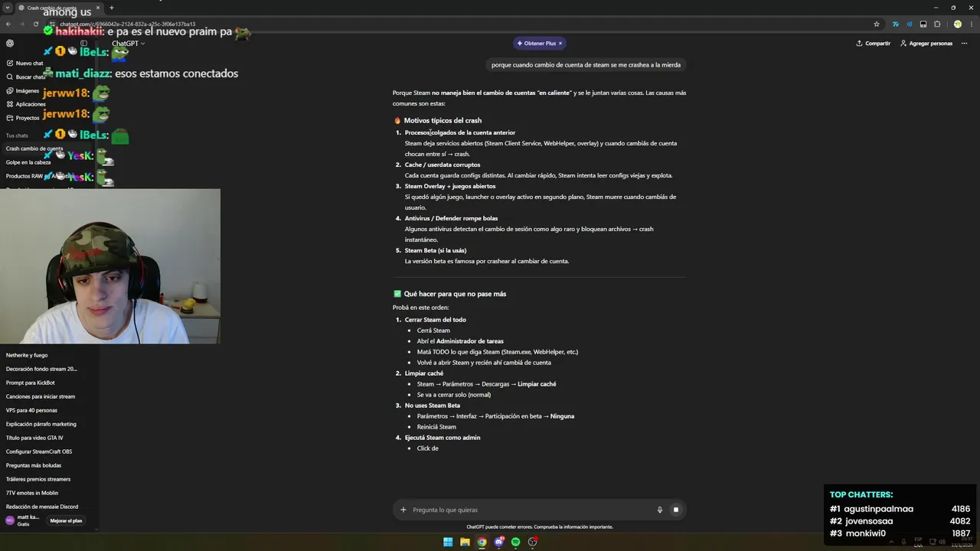Close the Crash cambio de cuenta tab
The width and height of the screenshot is (980, 551).
click(98, 8)
